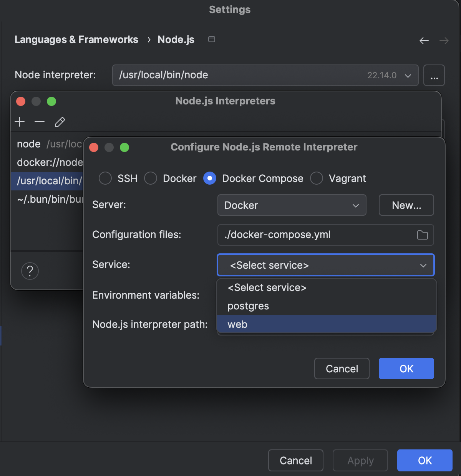The width and height of the screenshot is (461, 476).
Task: Navigate back with the left arrow
Action: click(x=424, y=40)
